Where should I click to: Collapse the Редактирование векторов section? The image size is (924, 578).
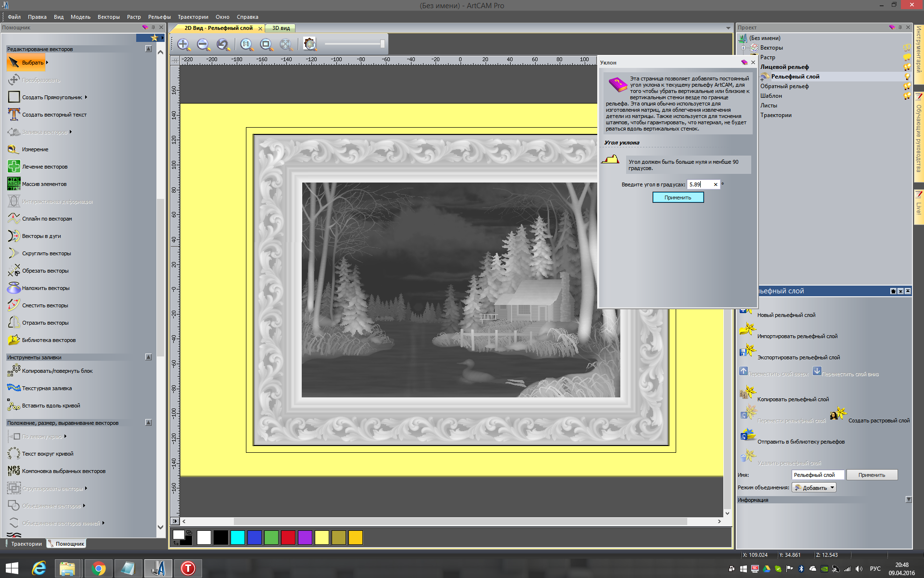coord(148,49)
